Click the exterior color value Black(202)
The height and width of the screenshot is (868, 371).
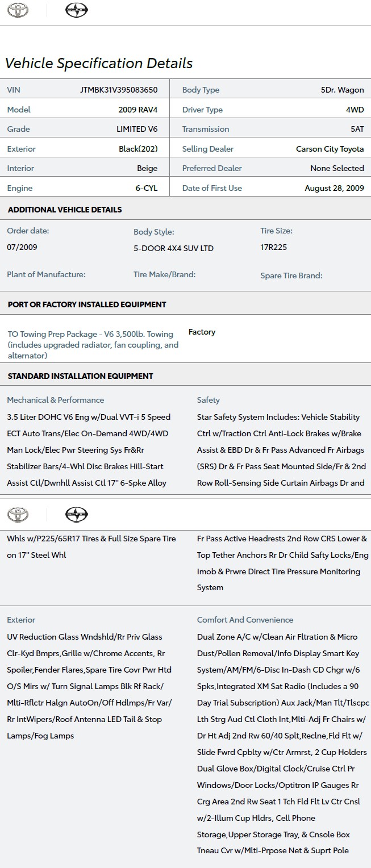pyautogui.click(x=138, y=149)
